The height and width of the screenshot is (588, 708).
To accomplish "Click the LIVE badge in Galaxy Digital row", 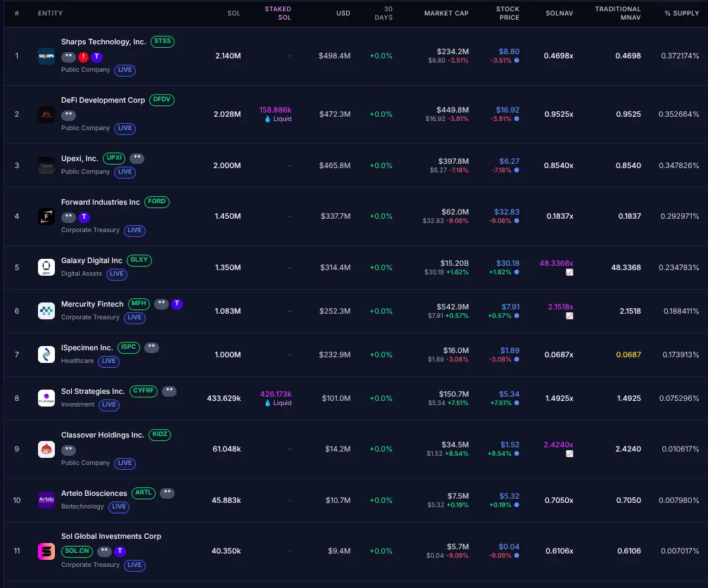I will click(x=117, y=274).
